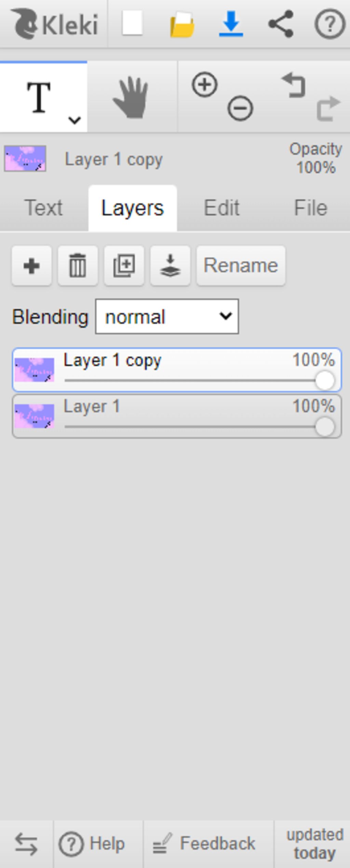Open the Blending mode dropdown

tap(167, 317)
